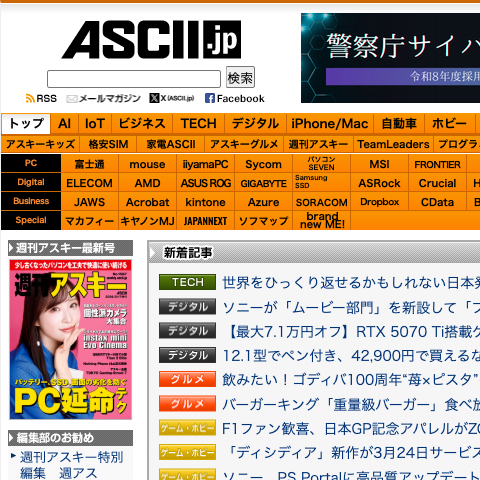Click the ASUS ROG sponsor link
This screenshot has height=480, width=480.
[x=205, y=183]
